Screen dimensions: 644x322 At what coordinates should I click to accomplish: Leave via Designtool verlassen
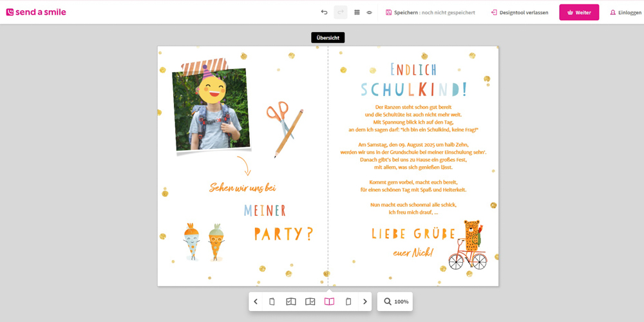tap(519, 12)
